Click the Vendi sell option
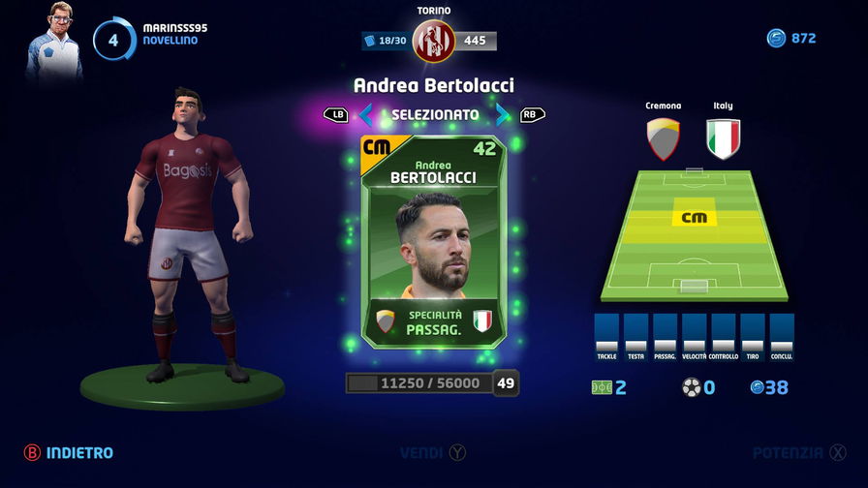Viewport: 868px width, 488px height. (x=433, y=452)
